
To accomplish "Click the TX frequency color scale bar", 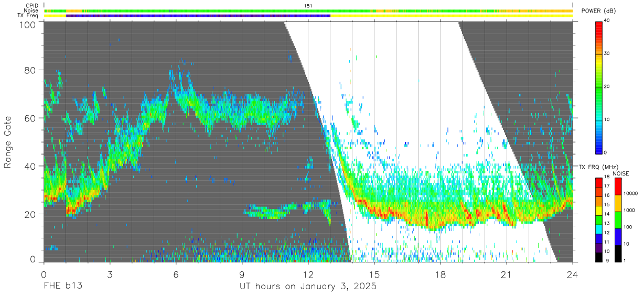I will click(x=598, y=220).
